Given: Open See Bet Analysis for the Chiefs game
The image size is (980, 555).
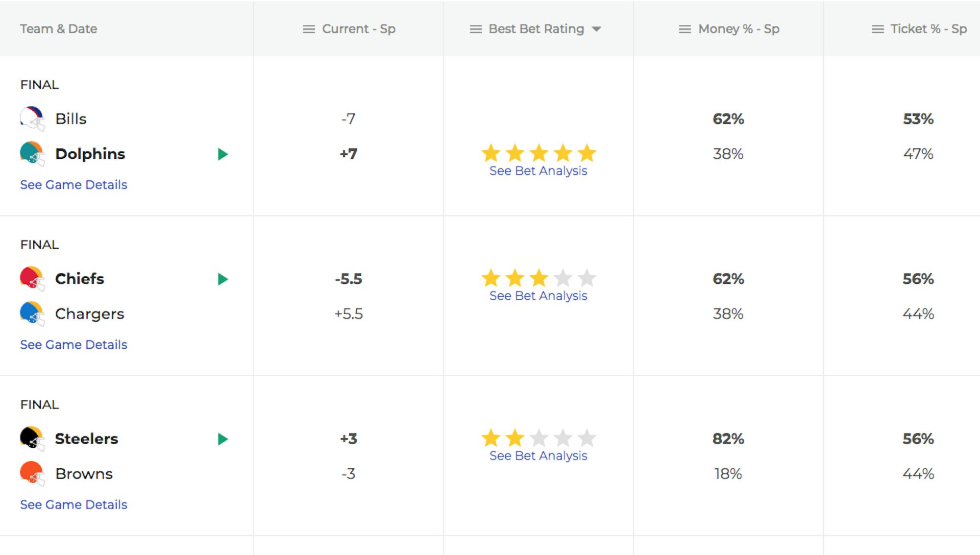Looking at the screenshot, I should (538, 296).
